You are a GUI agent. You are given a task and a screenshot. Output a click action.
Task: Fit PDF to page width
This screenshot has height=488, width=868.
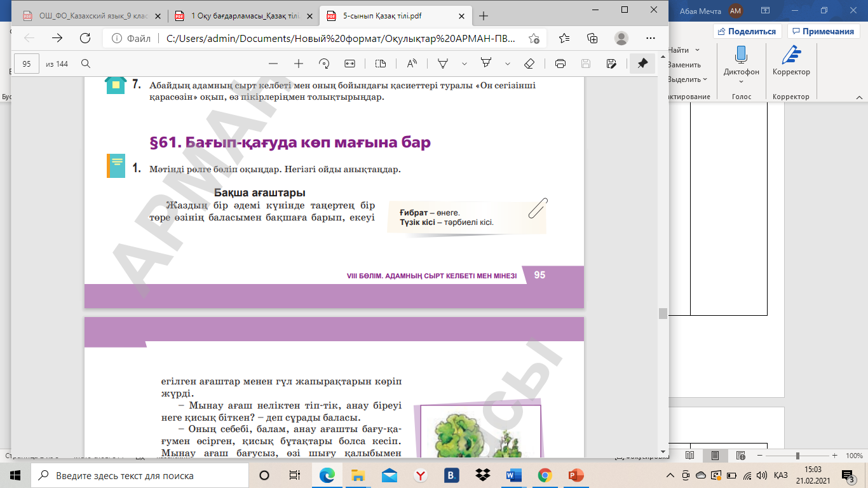349,64
